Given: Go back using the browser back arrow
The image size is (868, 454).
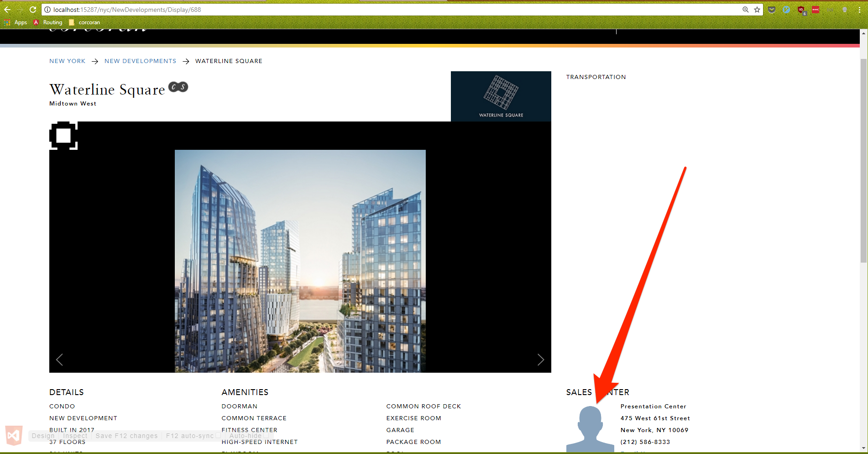Looking at the screenshot, I should coord(7,10).
